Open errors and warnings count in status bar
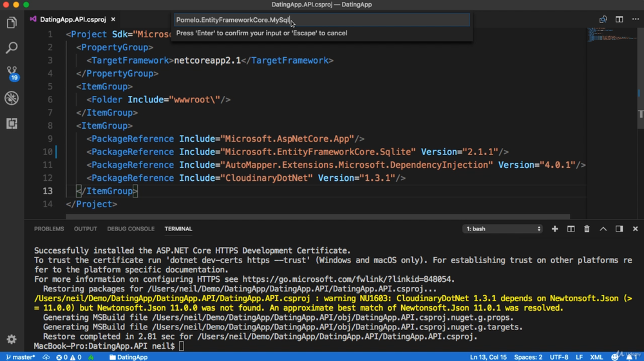Screen dimensions: 644x361 coord(69,357)
